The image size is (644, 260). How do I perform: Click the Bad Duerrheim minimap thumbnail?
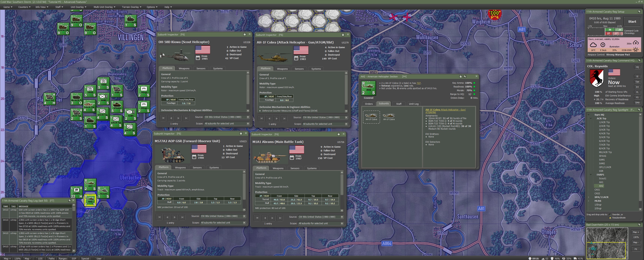tap(607, 243)
